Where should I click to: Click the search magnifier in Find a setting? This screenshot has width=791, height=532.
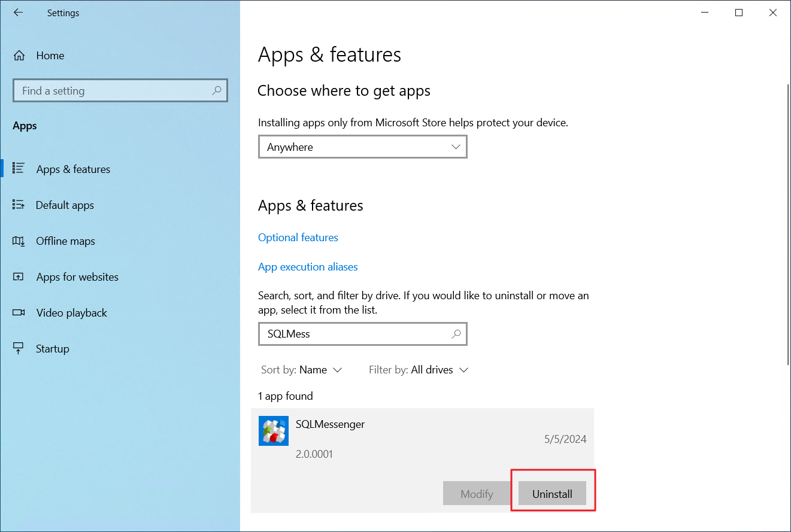217,90
